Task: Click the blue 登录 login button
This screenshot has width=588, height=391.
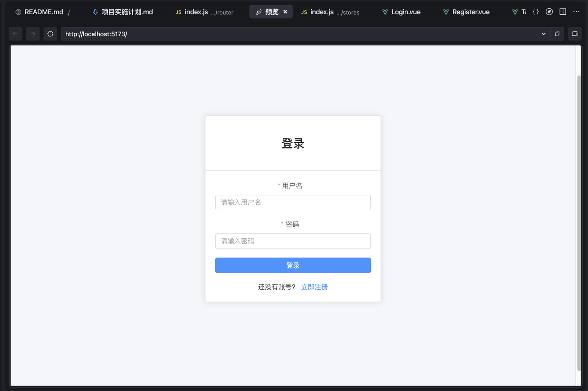Action: coord(293,265)
